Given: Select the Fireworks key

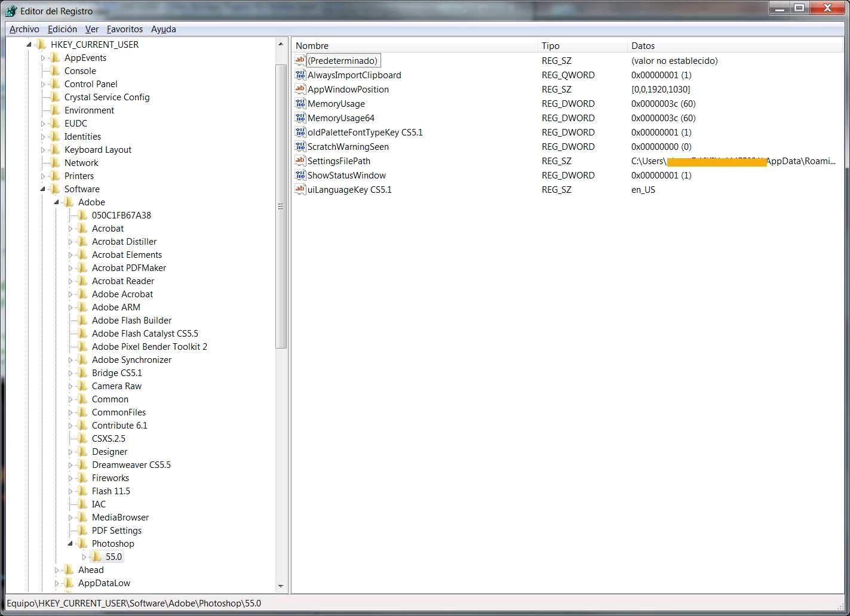Looking at the screenshot, I should click(111, 478).
